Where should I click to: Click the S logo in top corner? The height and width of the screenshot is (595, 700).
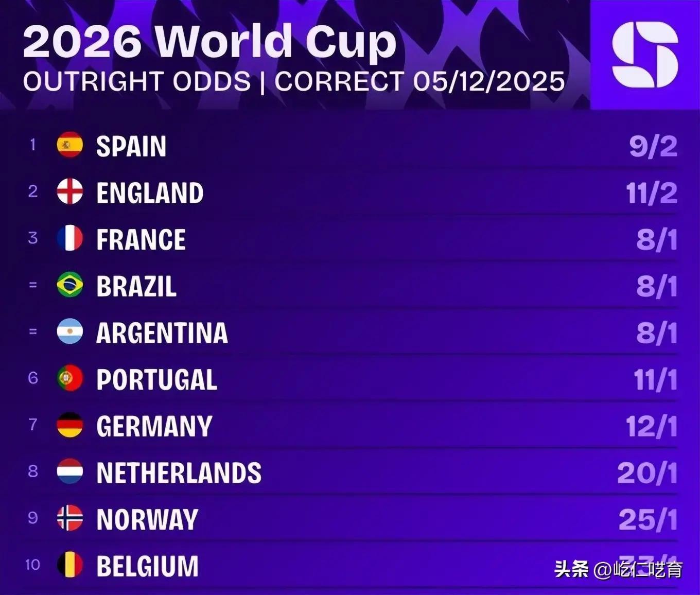[645, 55]
